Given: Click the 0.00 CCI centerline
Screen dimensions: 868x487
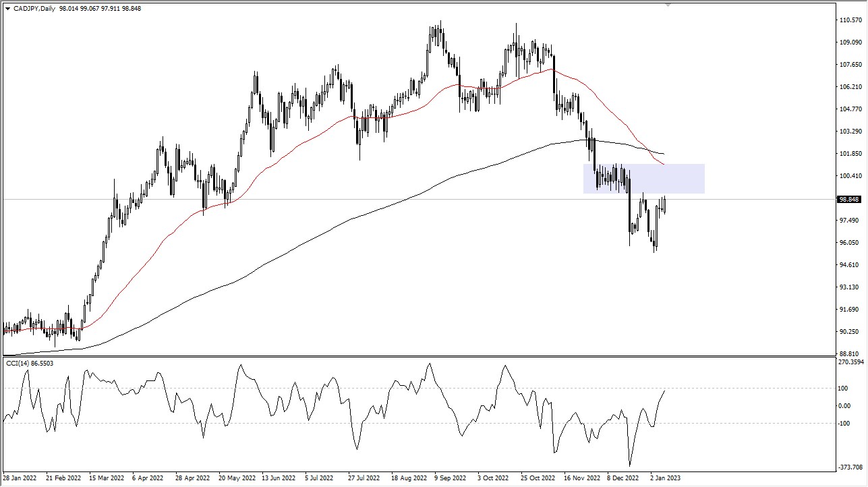Looking at the screenshot, I should tap(405, 406).
